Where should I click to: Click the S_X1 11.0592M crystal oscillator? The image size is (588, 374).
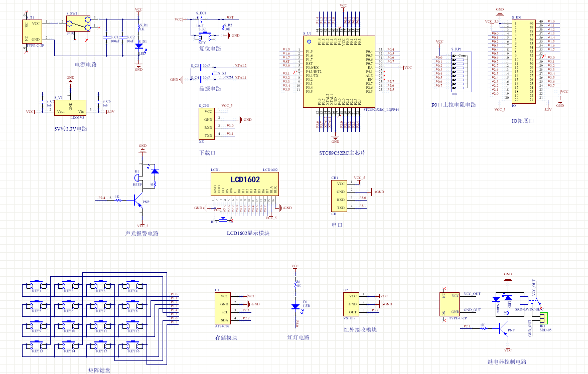215,74
